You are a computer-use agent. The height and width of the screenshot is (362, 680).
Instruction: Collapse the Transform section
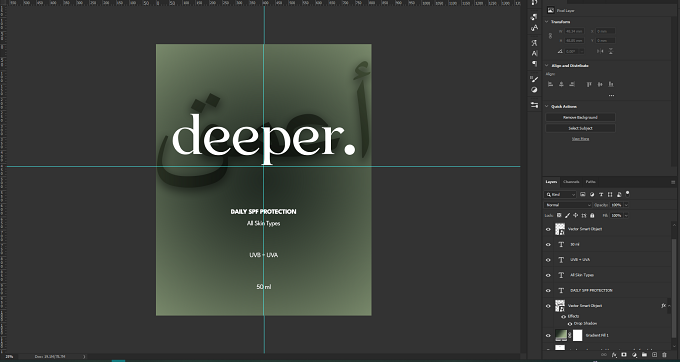point(546,22)
